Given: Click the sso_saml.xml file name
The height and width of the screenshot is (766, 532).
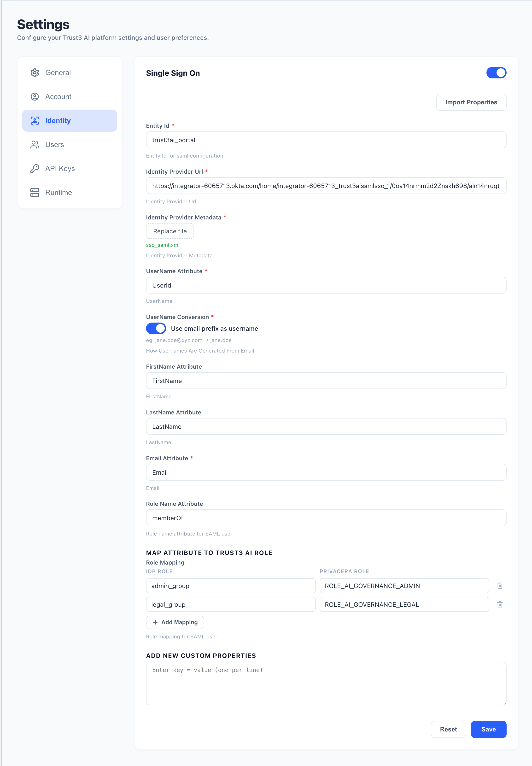Looking at the screenshot, I should click(163, 245).
